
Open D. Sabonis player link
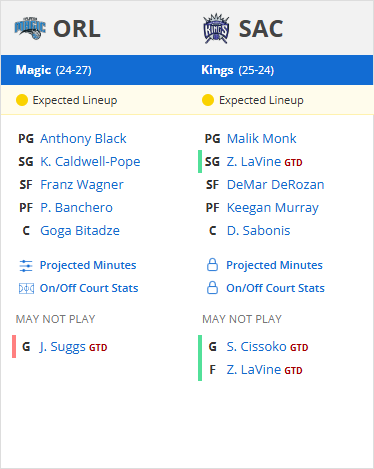point(259,231)
